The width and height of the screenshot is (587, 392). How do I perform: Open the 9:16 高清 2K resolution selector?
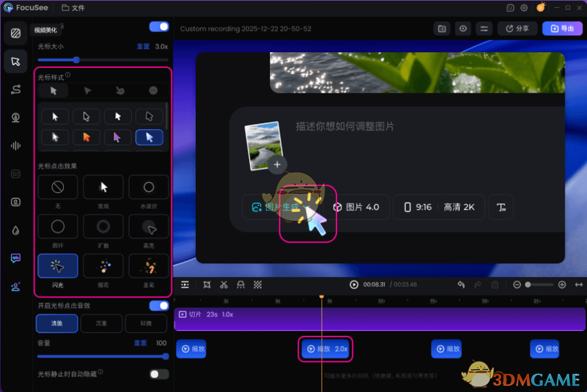click(440, 207)
